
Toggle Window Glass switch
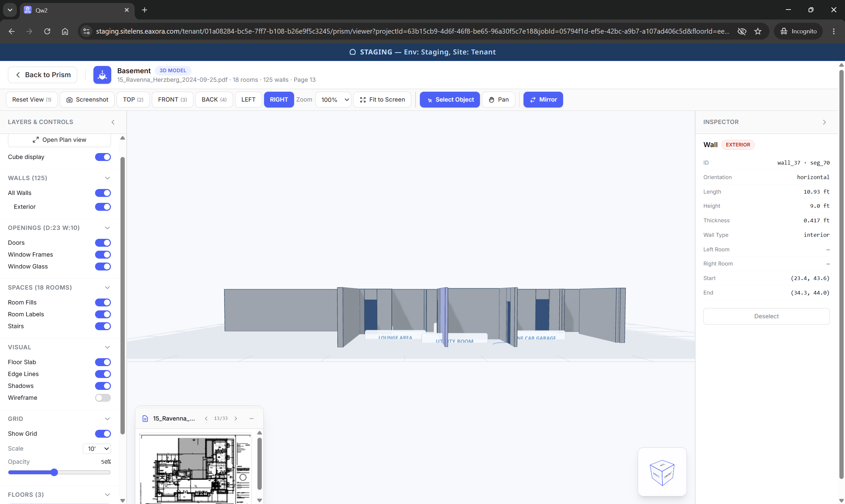point(103,267)
